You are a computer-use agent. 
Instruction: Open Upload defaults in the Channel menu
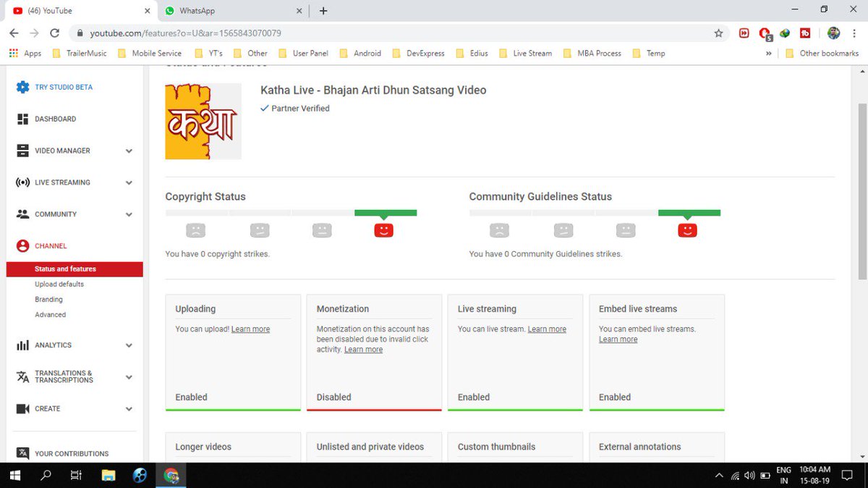pyautogui.click(x=59, y=285)
